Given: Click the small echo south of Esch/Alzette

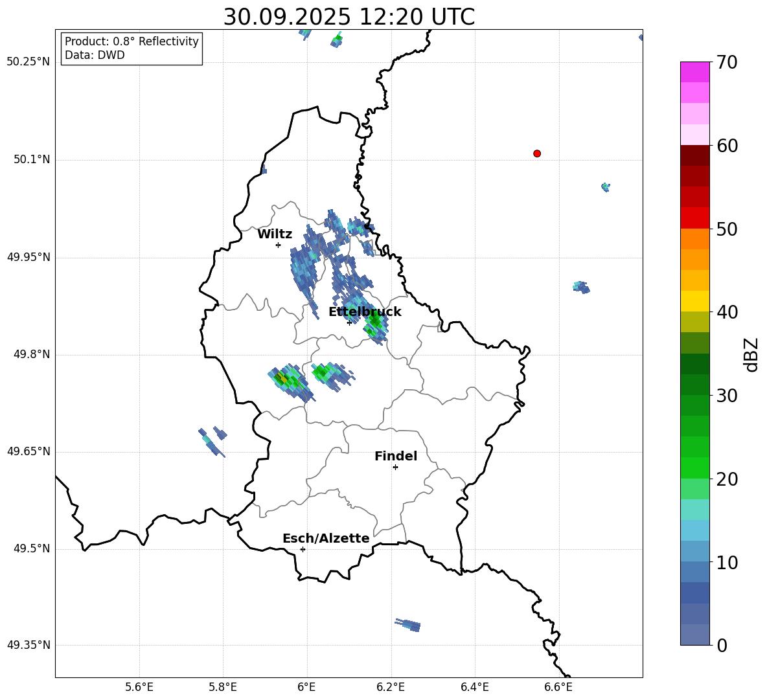Looking at the screenshot, I should [408, 625].
